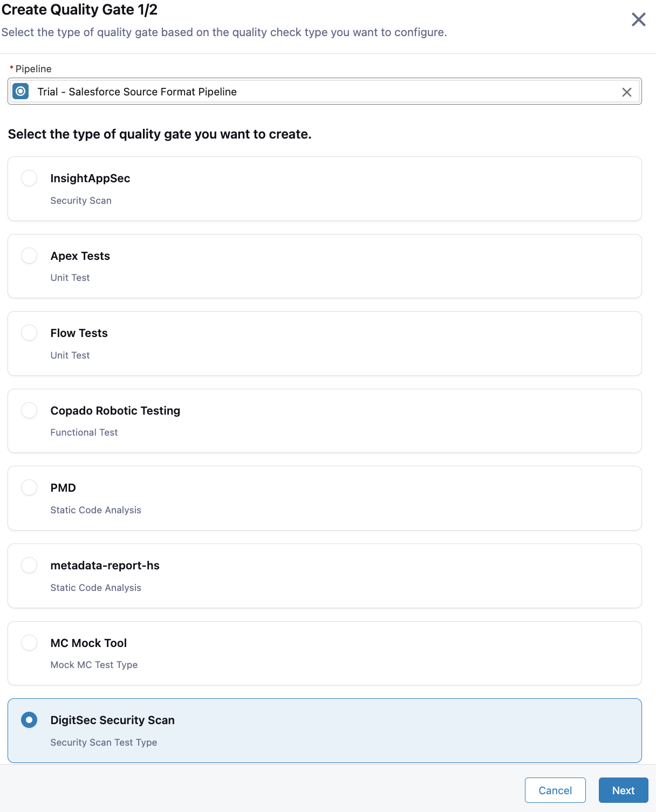Select the Flow Tests radio button

coord(29,333)
